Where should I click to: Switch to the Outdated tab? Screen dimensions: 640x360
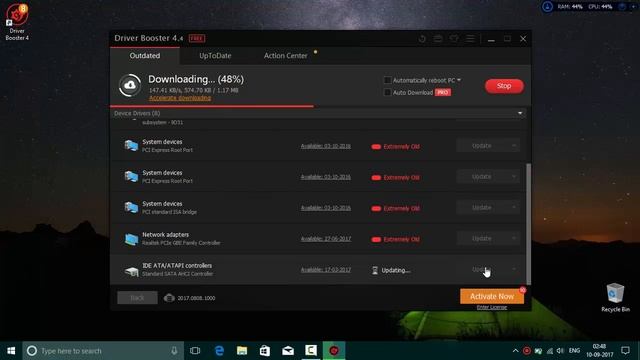145,56
